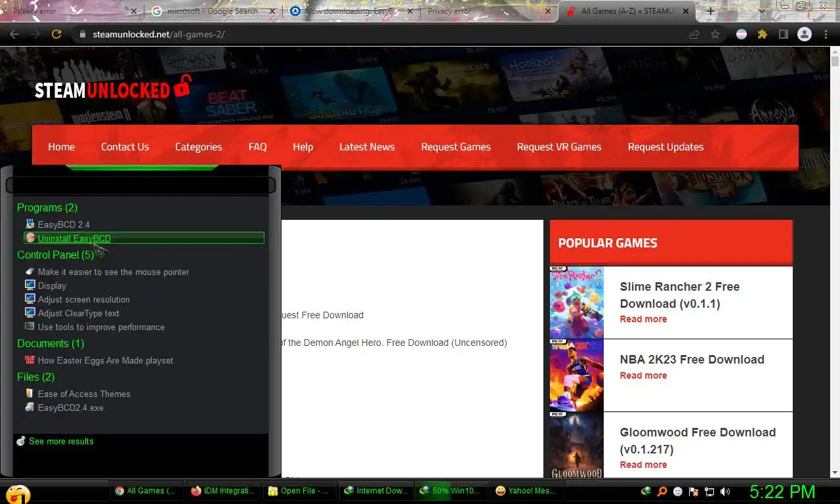
Task: Open Adjust screen resolution
Action: click(83, 299)
